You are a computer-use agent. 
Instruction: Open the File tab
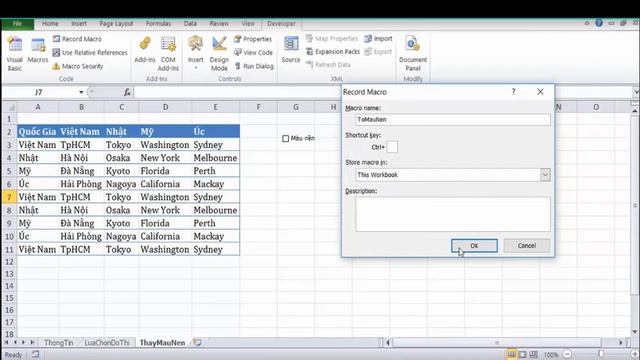(x=17, y=24)
